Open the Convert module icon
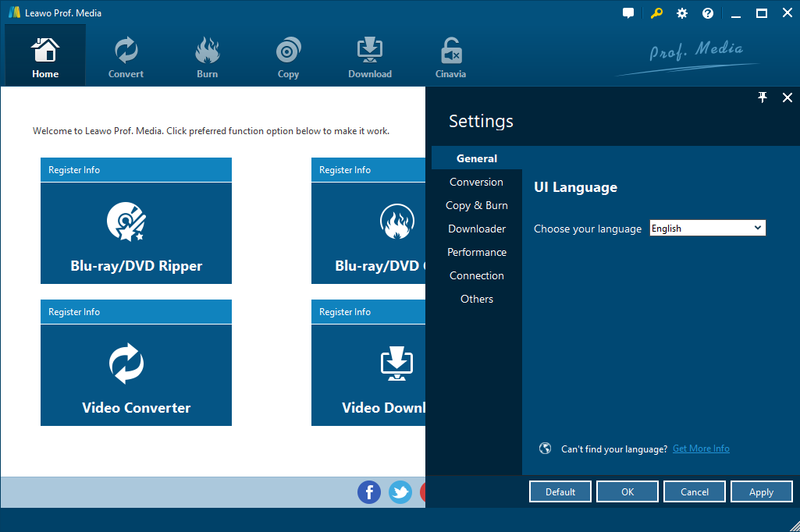 tap(126, 58)
